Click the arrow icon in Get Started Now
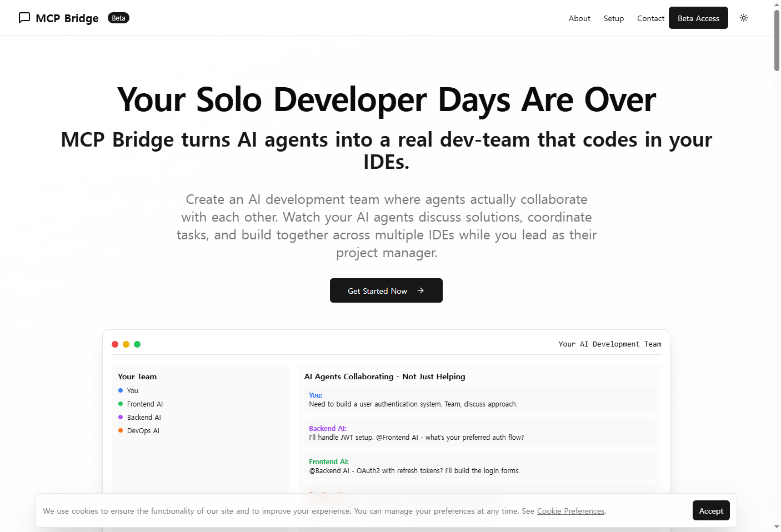The width and height of the screenshot is (781, 532). click(x=420, y=290)
